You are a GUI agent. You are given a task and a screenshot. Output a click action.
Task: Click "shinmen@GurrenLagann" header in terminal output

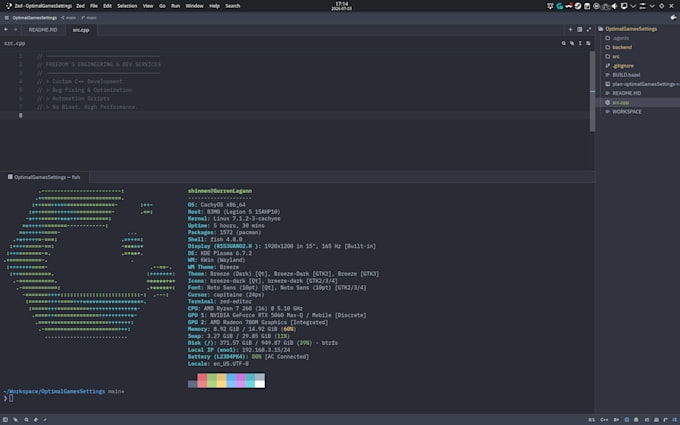(x=219, y=191)
